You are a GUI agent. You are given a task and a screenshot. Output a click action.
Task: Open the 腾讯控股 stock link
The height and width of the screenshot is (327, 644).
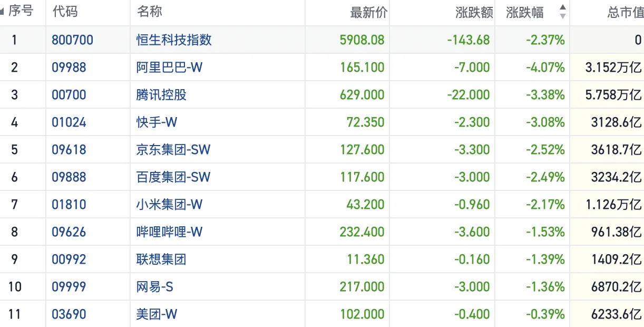pos(161,95)
